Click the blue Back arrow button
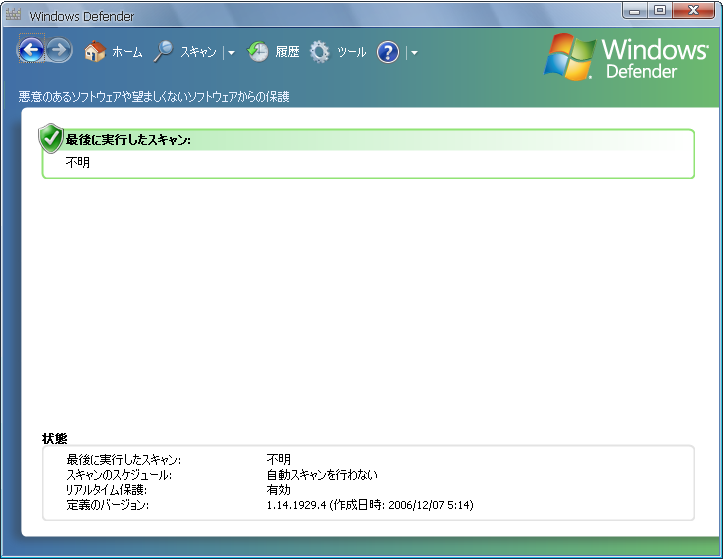 pyautogui.click(x=31, y=51)
